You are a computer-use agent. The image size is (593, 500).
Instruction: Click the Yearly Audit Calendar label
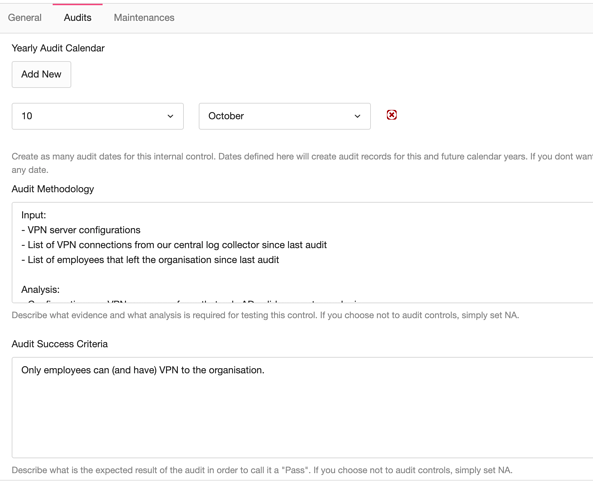point(58,48)
